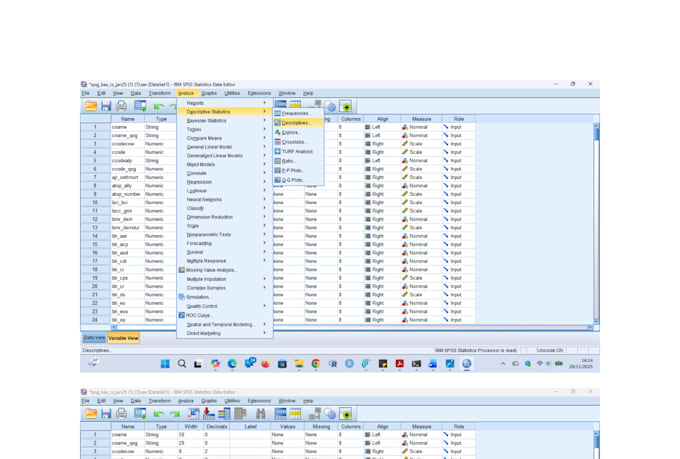The height and width of the screenshot is (459, 680).
Task: Click Redo arrow in lower window toolbar
Action: [174, 414]
